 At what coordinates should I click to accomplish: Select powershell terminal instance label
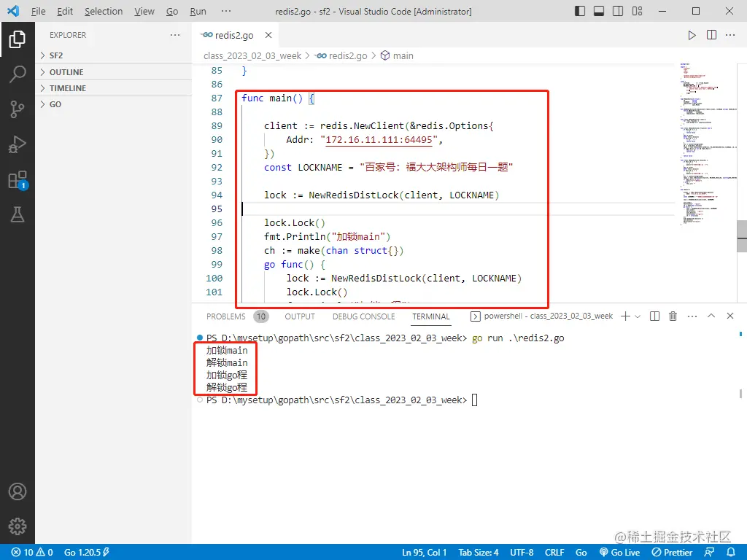[542, 316]
